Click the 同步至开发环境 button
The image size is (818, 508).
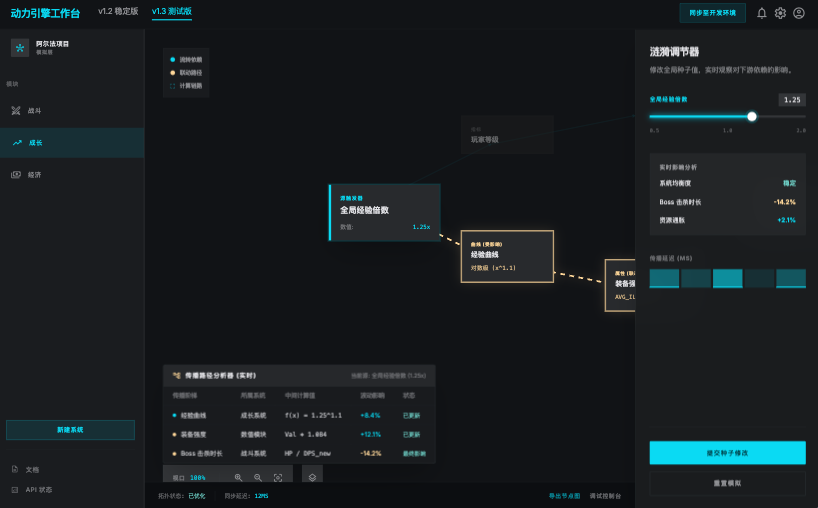tap(712, 13)
